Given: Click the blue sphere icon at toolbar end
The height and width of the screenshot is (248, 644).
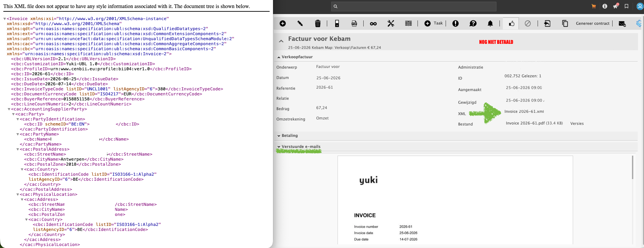Looking at the screenshot, I should coord(639,23).
